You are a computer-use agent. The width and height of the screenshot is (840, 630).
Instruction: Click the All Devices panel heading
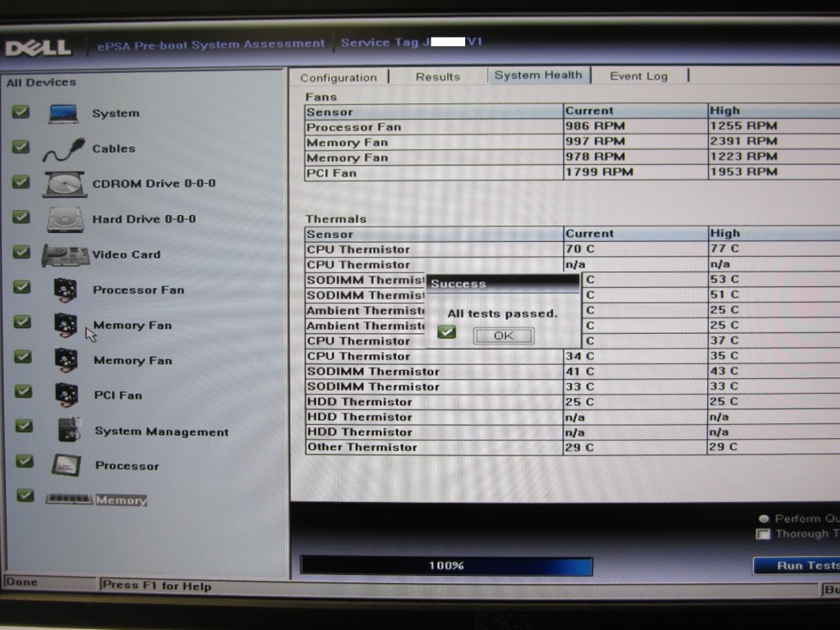(x=41, y=83)
